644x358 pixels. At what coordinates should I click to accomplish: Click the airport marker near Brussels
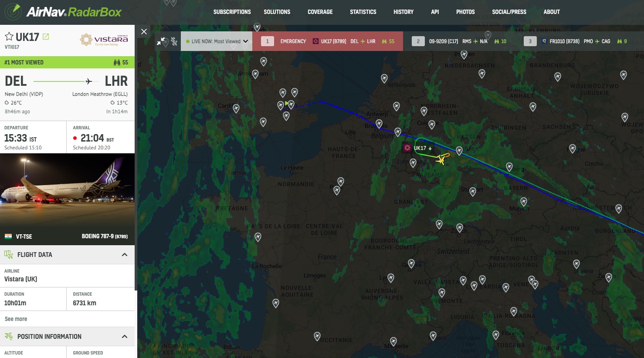pyautogui.click(x=379, y=124)
